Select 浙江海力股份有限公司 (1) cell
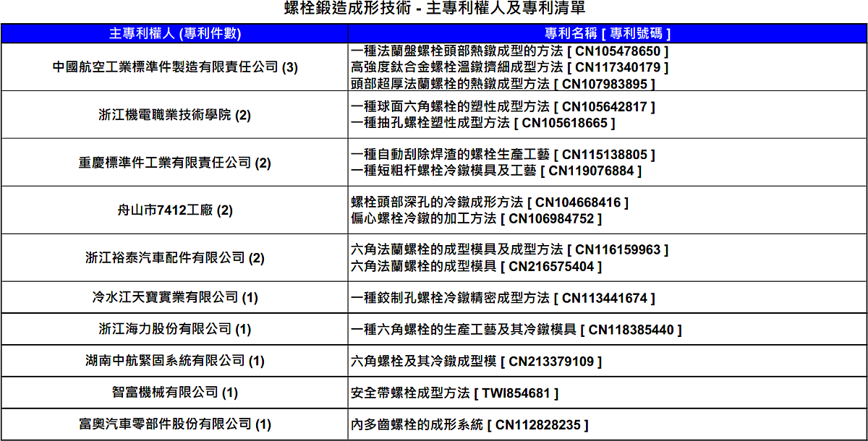This screenshot has height=441, width=868. click(174, 329)
